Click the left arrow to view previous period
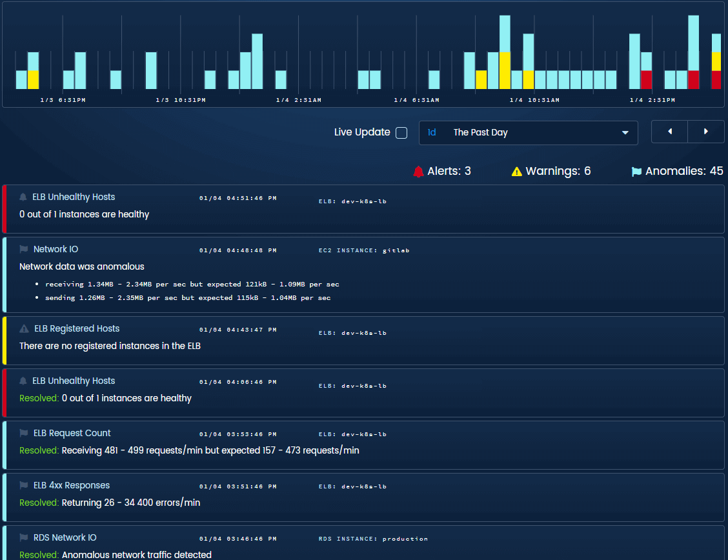The width and height of the screenshot is (728, 560). (x=669, y=132)
